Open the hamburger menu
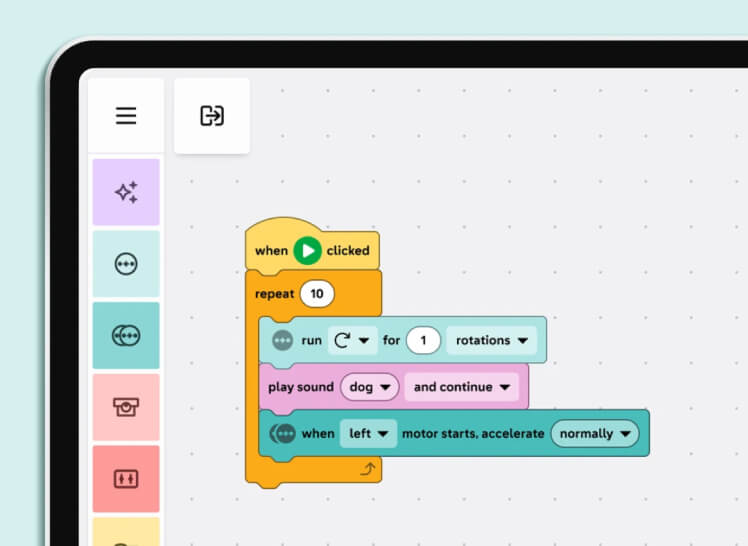Viewport: 748px width, 546px height. pos(126,116)
